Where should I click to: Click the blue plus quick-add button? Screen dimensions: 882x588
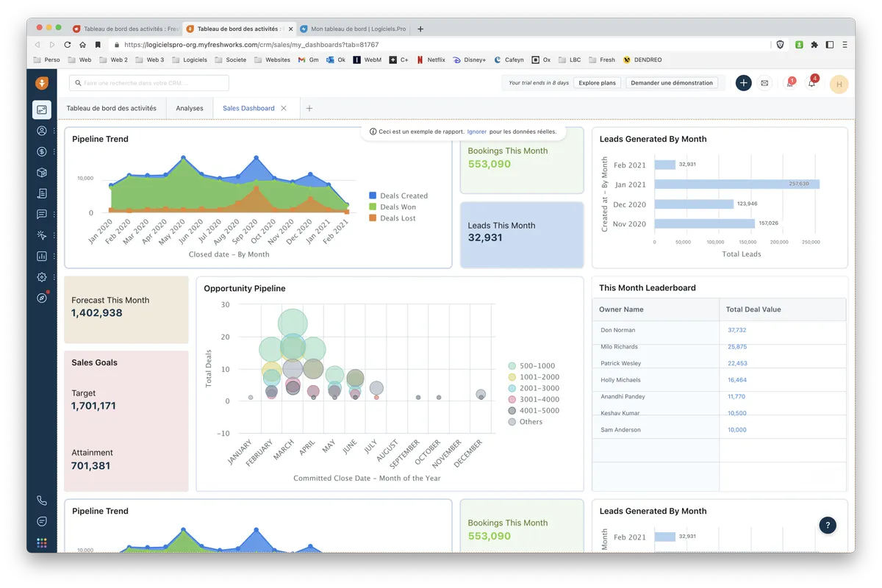pyautogui.click(x=743, y=83)
